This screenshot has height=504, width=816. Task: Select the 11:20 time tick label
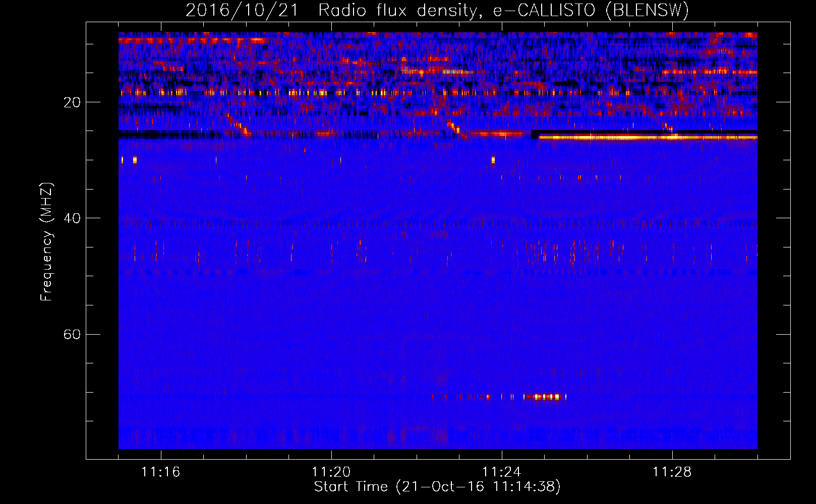tap(331, 472)
